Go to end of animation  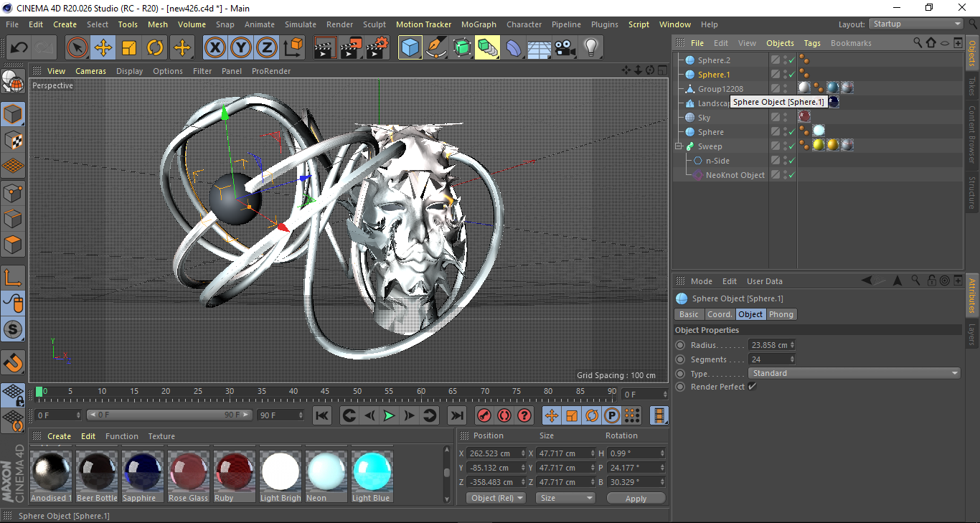pos(456,415)
